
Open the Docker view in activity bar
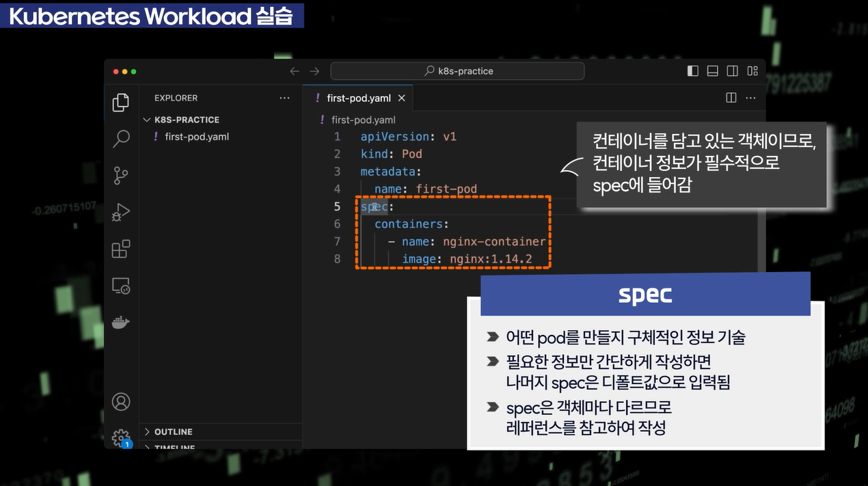121,322
